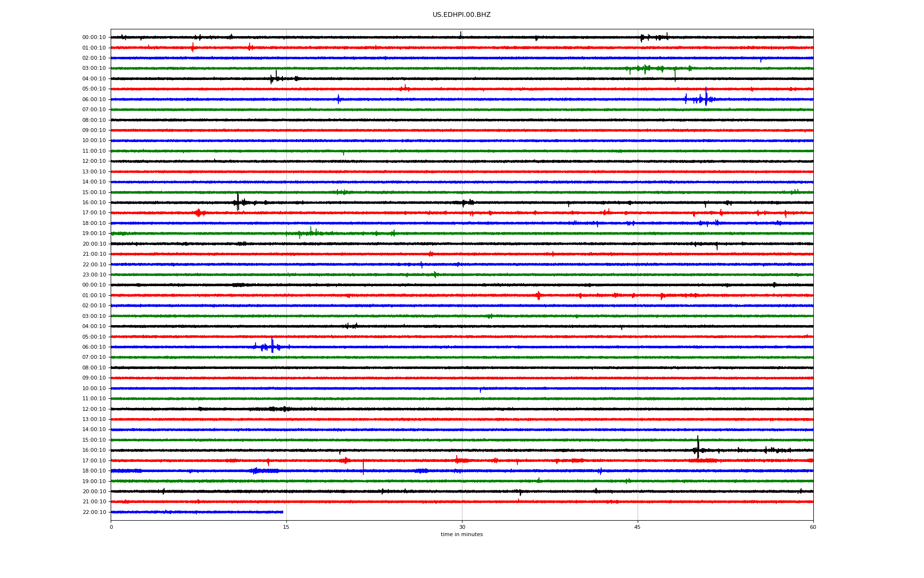
Task: Click the bottommost 22:00:10 row label
Action: point(94,512)
